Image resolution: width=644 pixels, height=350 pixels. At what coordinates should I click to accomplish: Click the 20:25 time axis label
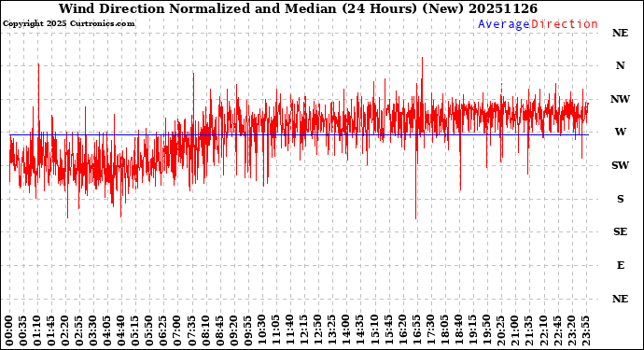point(500,330)
